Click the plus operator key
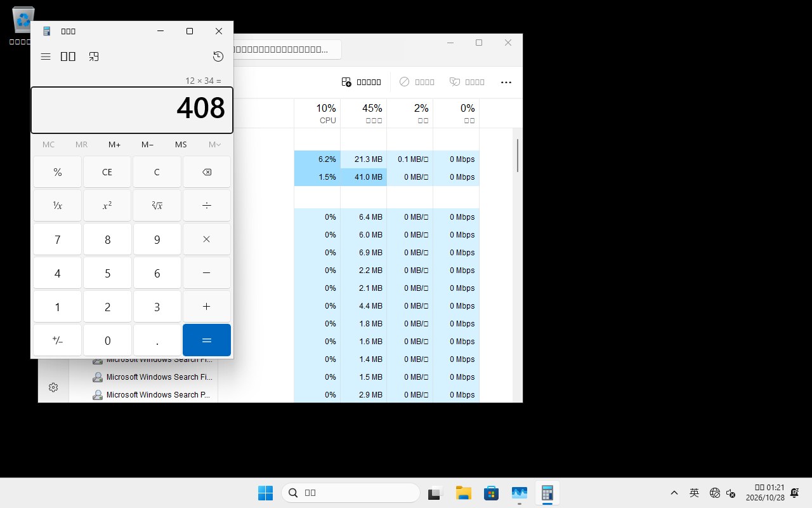This screenshot has height=508, width=812. (207, 307)
